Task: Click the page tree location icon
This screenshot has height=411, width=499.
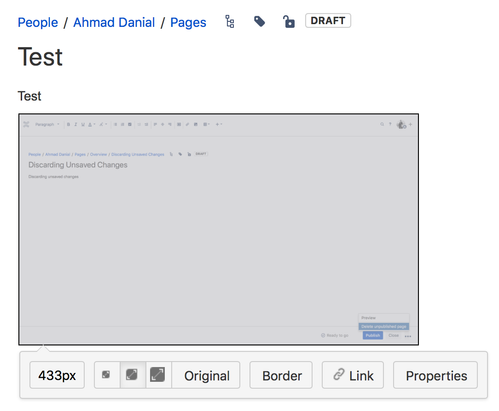Action: 230,22
